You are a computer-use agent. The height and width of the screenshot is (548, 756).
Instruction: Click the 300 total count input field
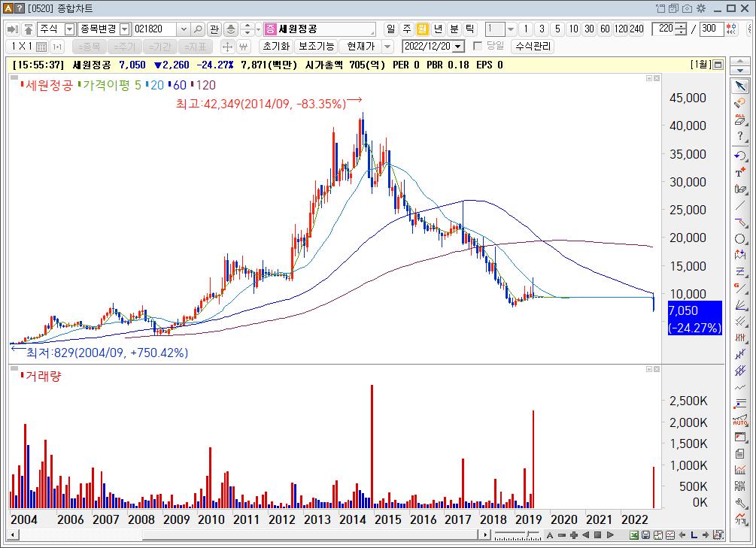tap(711, 29)
